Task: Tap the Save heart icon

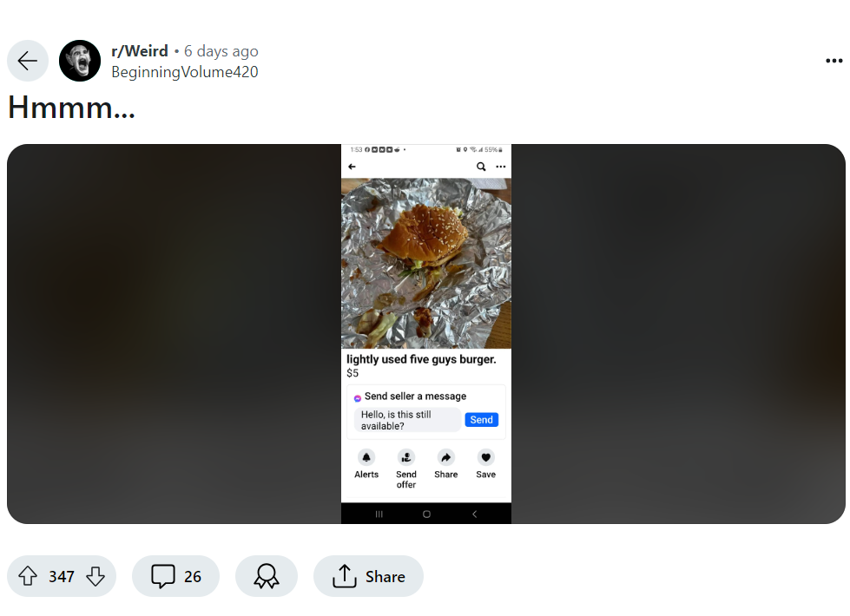Action: pos(485,457)
